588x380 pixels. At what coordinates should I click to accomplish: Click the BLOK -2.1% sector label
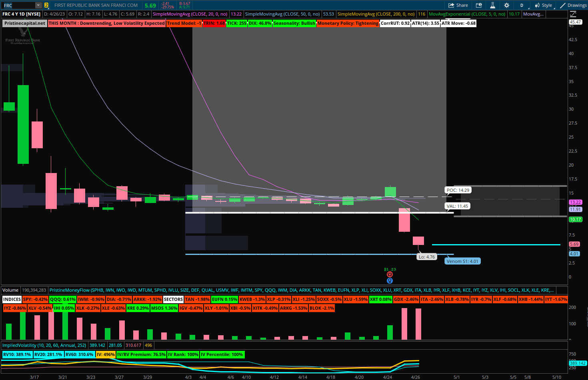(322, 308)
